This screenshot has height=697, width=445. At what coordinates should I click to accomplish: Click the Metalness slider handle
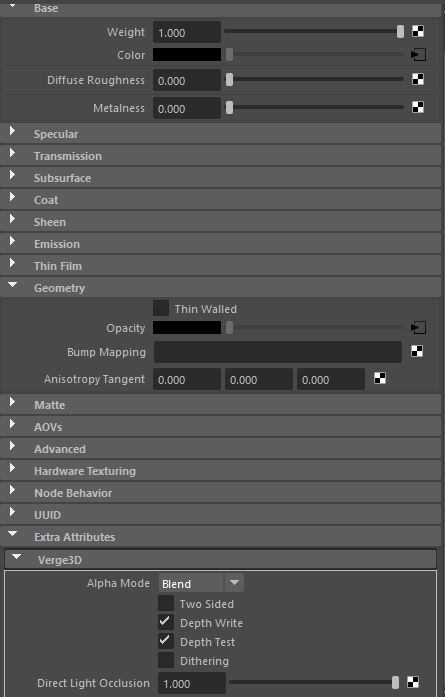click(229, 108)
